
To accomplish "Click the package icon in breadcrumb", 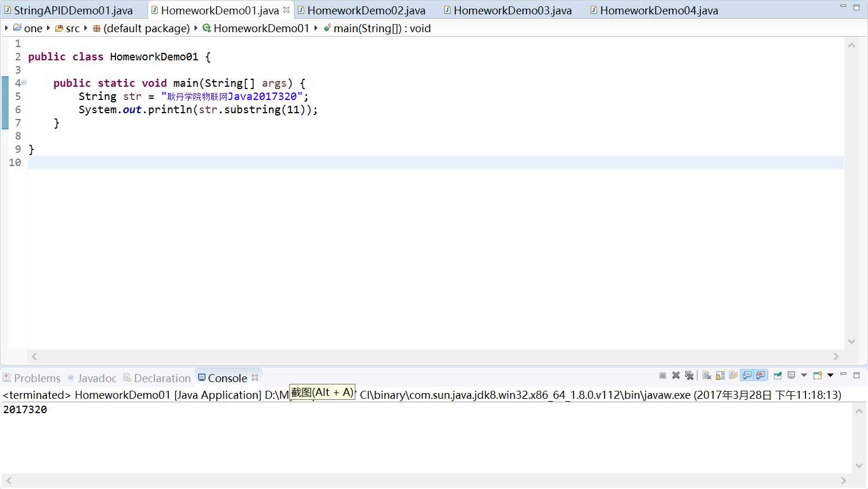I will click(x=96, y=28).
